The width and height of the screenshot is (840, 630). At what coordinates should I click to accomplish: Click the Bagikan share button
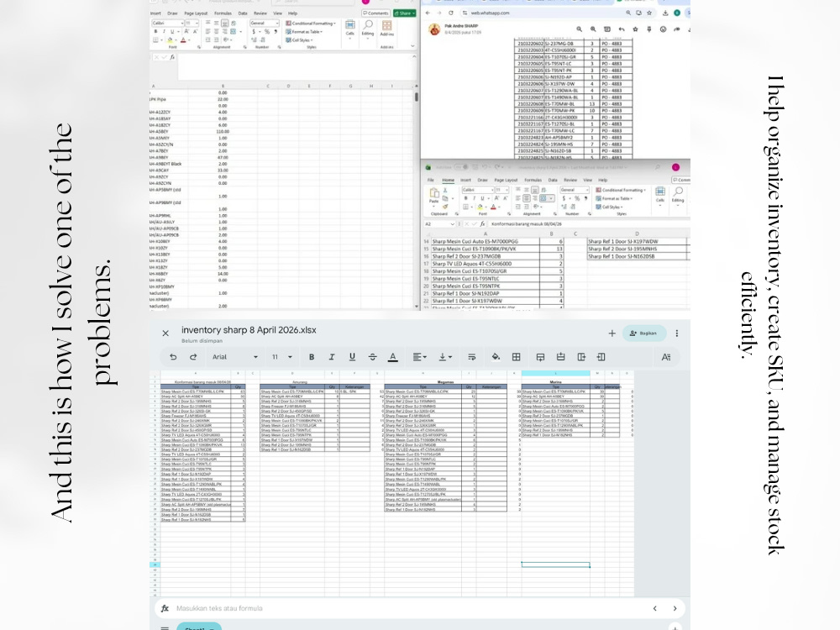click(644, 333)
